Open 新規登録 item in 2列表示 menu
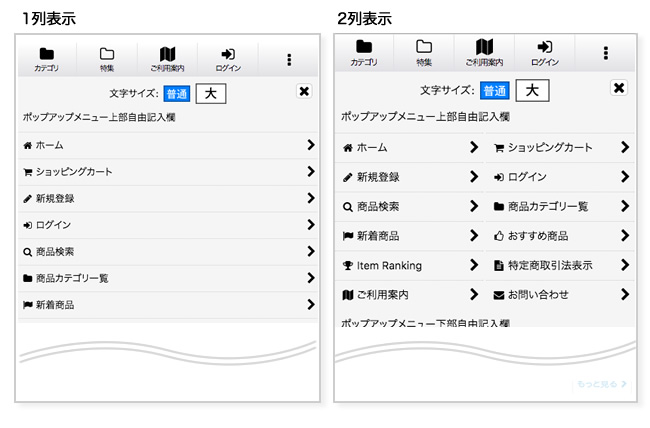 tap(409, 177)
